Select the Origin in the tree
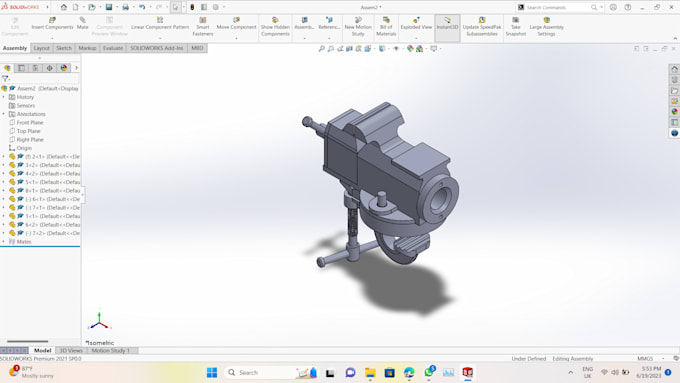 click(20, 148)
